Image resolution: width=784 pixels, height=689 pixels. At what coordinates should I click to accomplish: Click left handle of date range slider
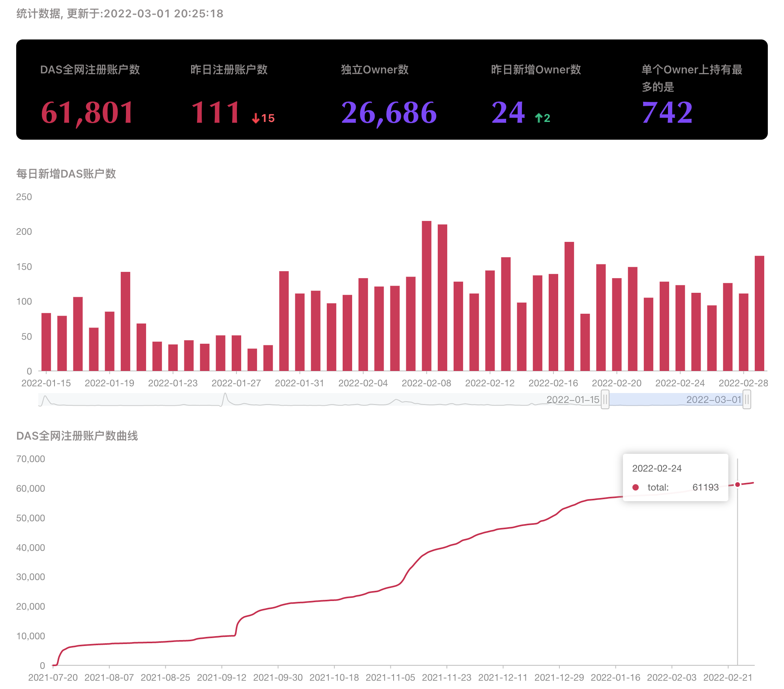coord(605,399)
